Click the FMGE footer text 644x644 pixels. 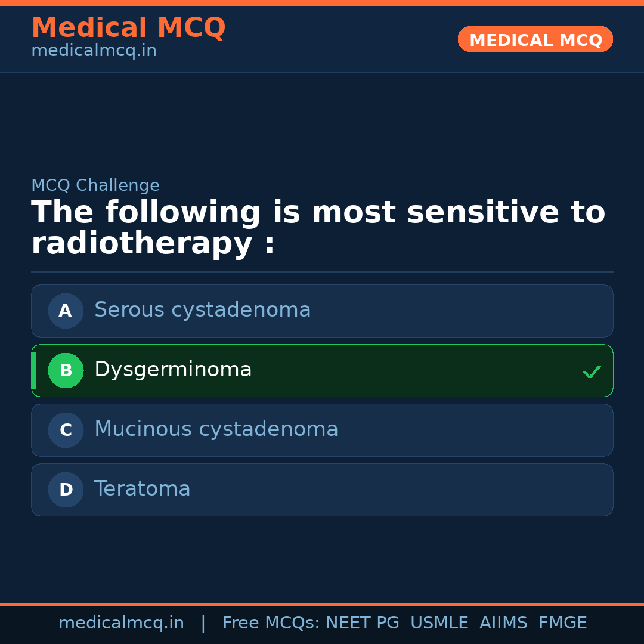tap(562, 623)
